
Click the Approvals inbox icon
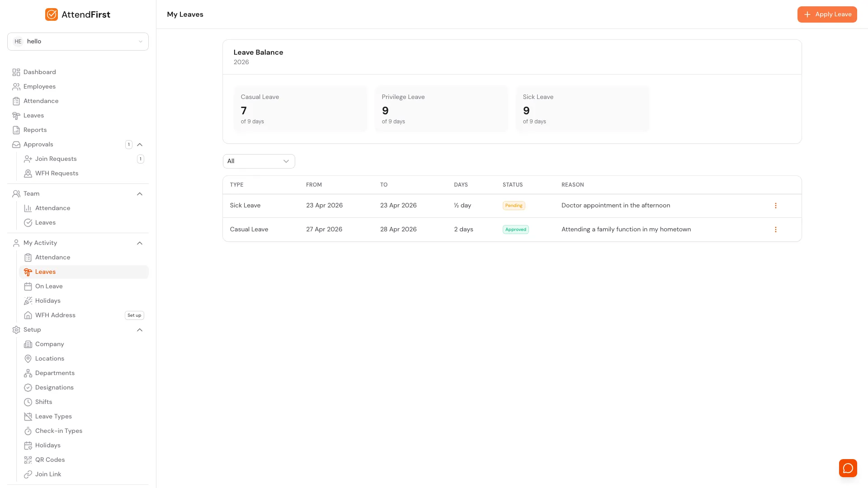16,145
